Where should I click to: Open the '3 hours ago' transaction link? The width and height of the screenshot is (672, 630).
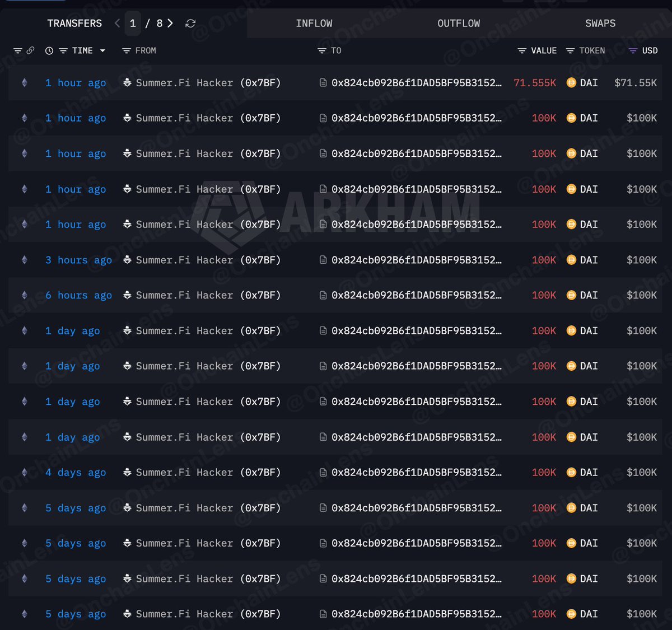click(x=78, y=260)
